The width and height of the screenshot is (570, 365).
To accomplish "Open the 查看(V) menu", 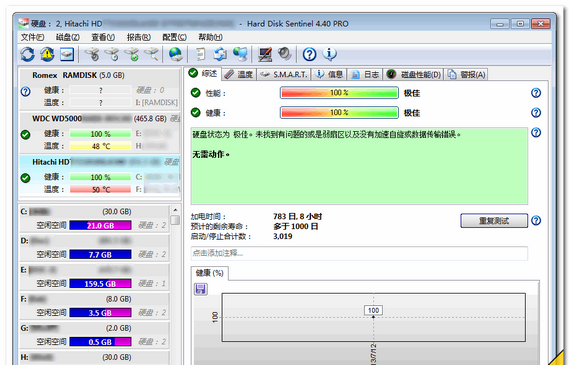I will (x=103, y=37).
